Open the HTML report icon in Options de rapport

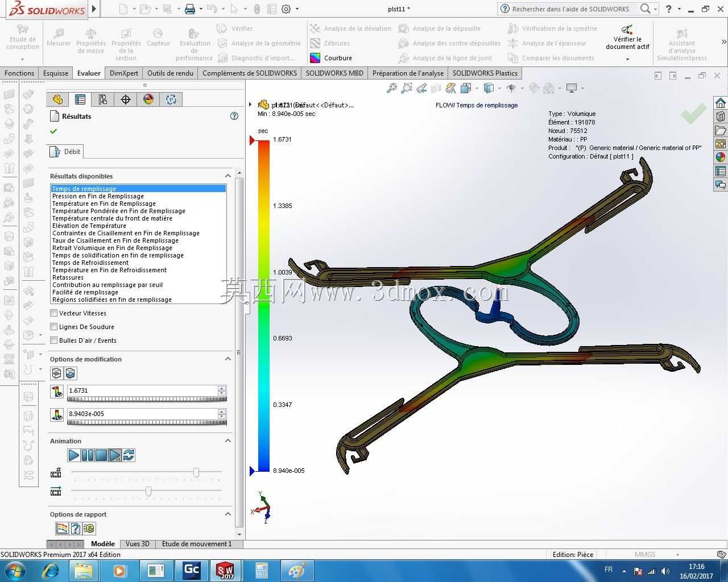[89, 529]
